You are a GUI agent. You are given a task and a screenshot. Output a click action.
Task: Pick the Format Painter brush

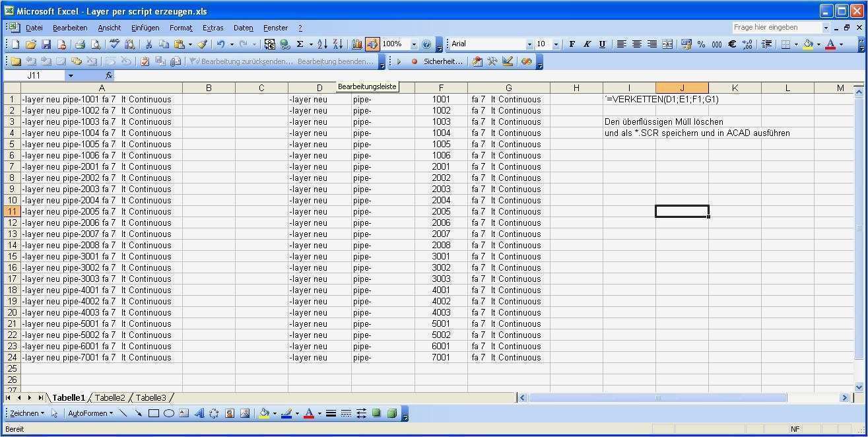coord(203,44)
